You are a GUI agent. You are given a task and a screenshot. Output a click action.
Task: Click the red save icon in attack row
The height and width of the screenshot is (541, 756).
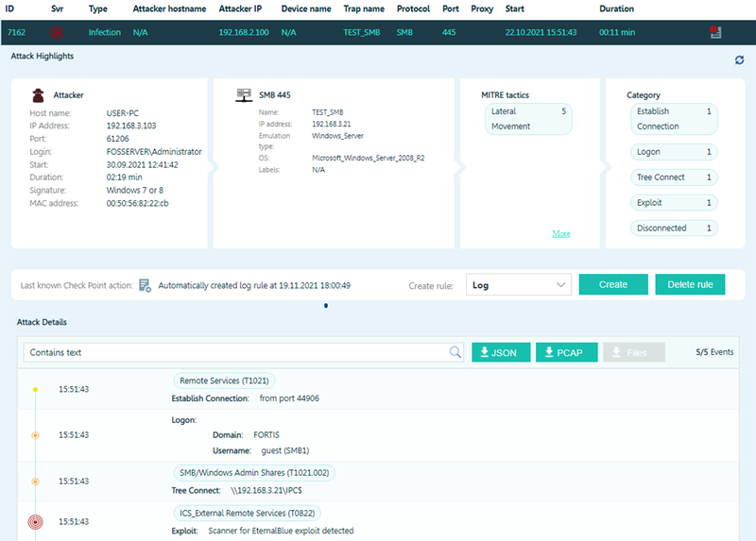pos(715,32)
